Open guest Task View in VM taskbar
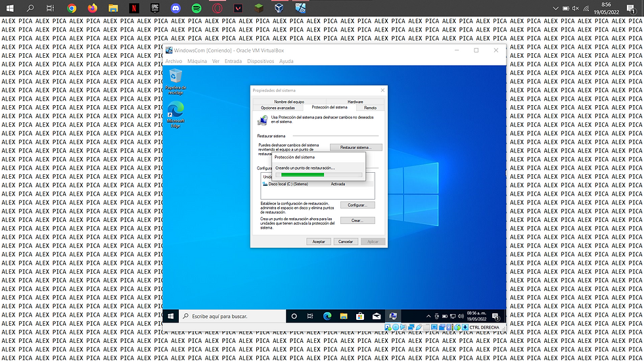 (x=310, y=316)
